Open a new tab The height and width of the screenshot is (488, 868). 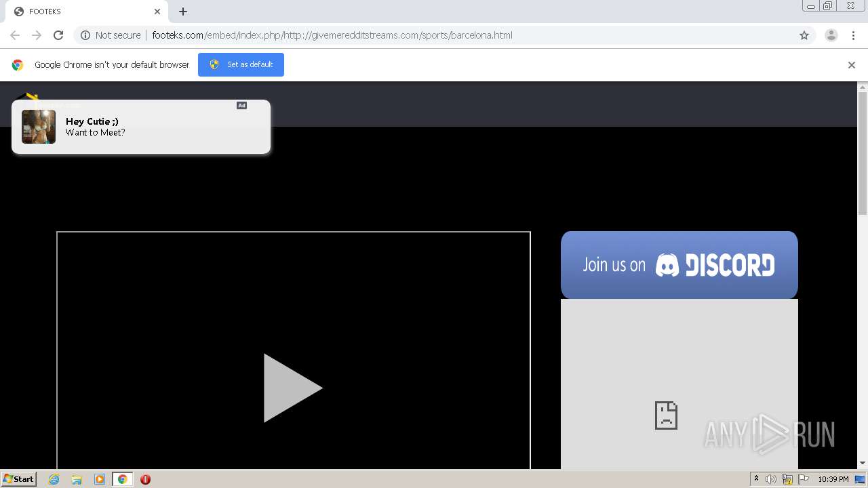(x=183, y=12)
